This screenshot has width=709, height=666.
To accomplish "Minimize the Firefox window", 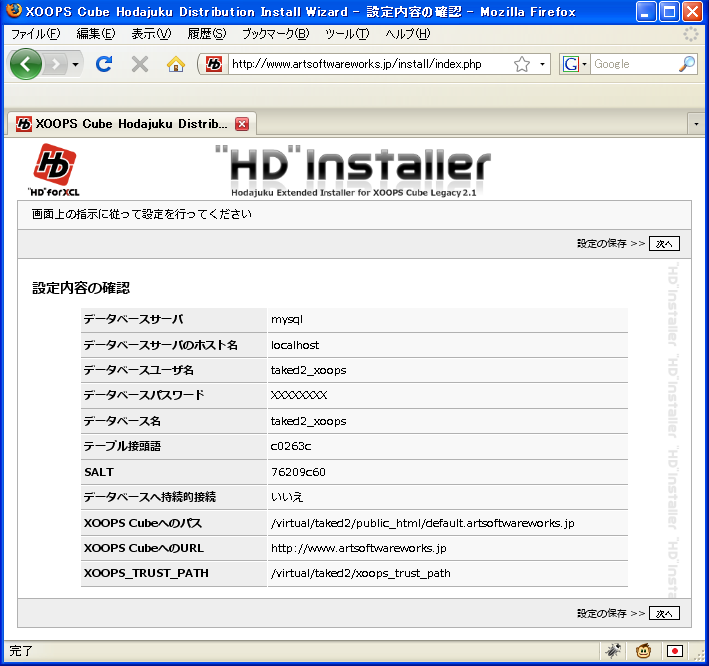I will click(645, 12).
